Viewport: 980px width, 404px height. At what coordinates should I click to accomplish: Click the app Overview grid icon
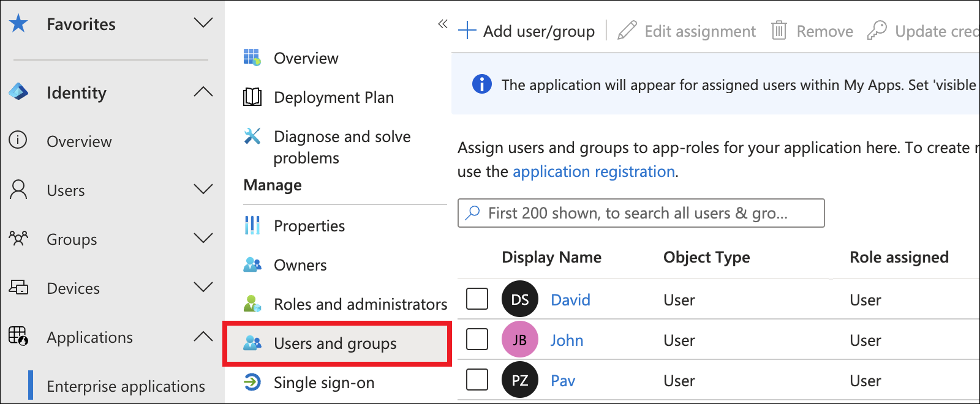pyautogui.click(x=252, y=58)
